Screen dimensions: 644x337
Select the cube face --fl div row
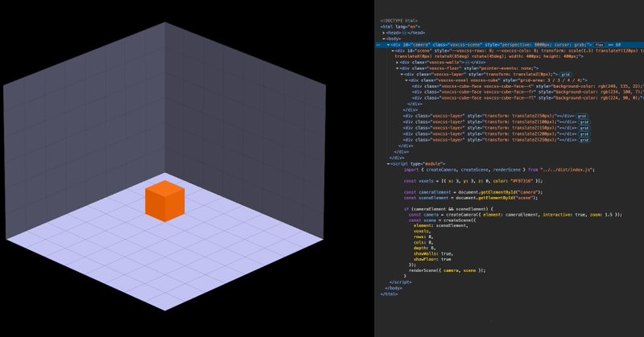tap(527, 98)
